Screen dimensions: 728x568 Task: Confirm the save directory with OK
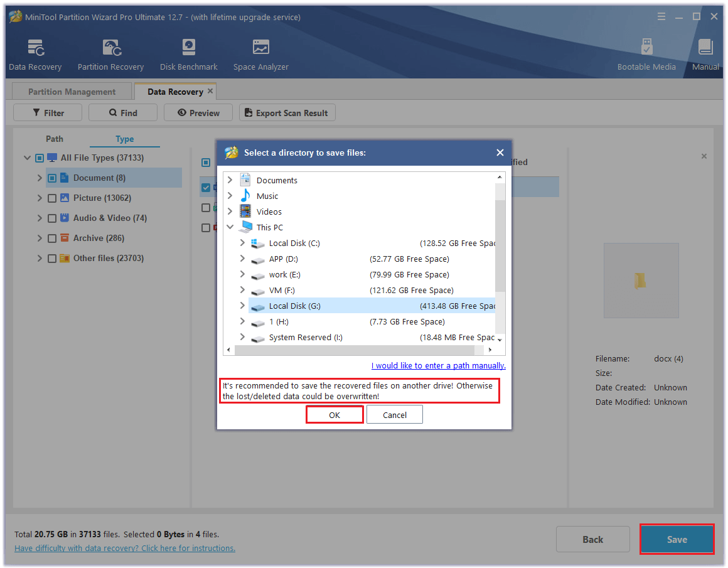coord(335,415)
